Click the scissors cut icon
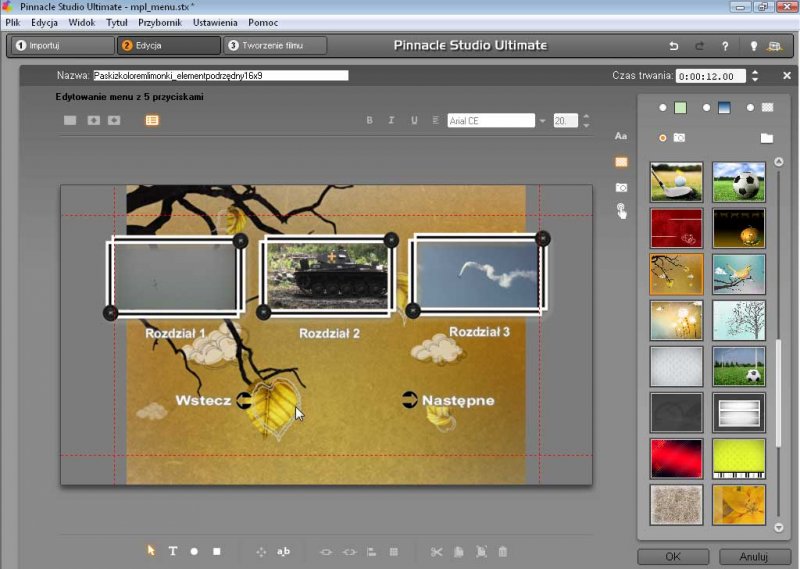800x569 pixels. 436,551
